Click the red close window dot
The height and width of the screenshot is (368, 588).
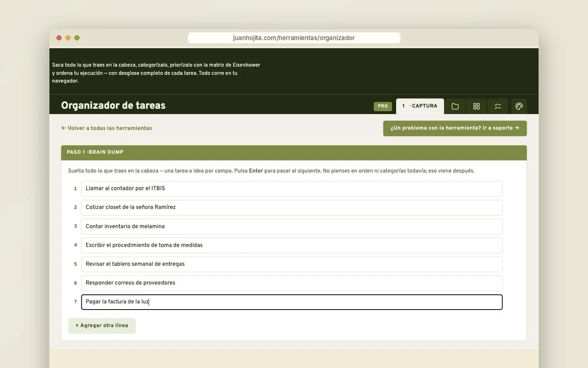point(59,38)
